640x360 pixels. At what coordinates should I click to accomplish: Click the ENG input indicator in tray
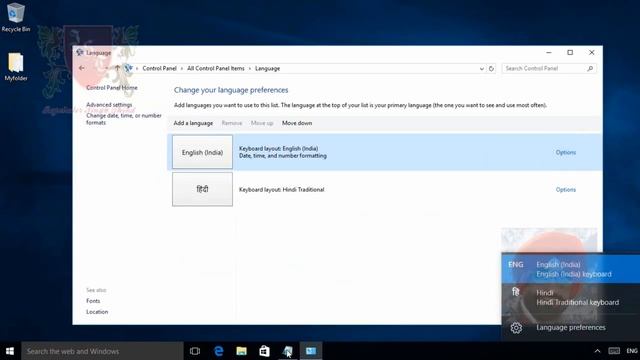632,351
